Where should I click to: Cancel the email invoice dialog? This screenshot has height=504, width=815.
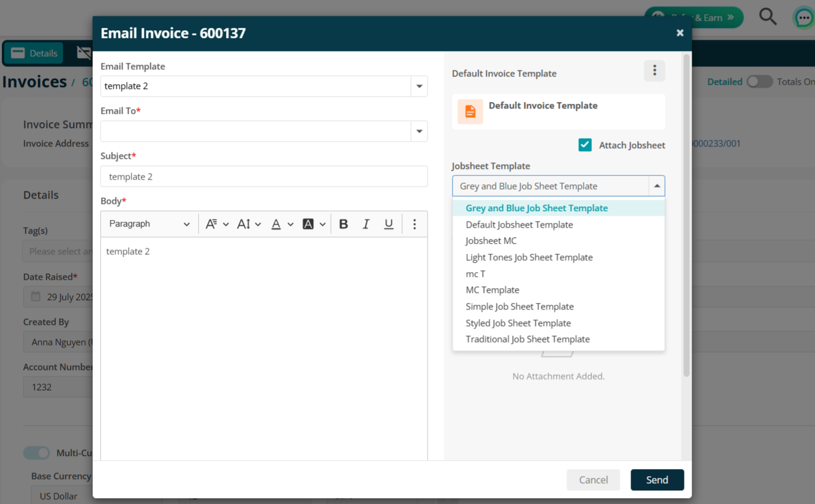point(593,480)
